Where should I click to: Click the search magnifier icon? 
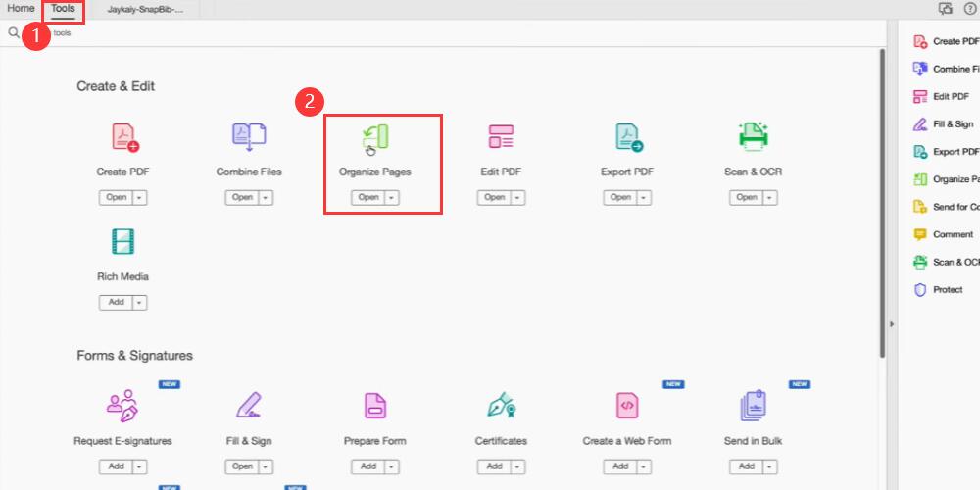pos(13,32)
